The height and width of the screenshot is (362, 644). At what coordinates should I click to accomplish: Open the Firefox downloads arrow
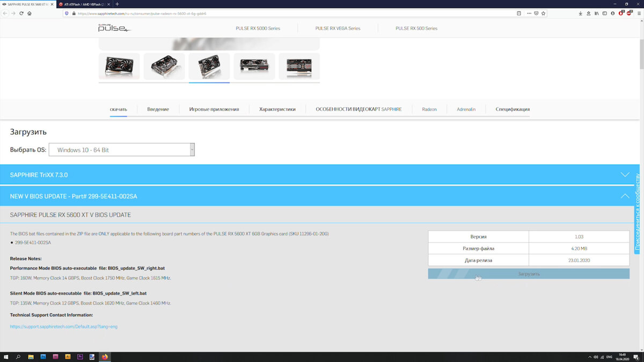[581, 13]
